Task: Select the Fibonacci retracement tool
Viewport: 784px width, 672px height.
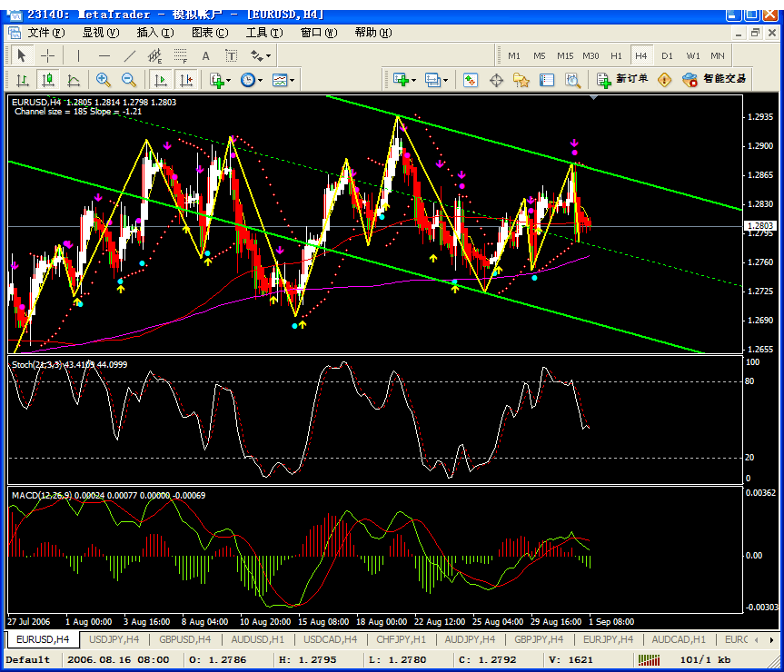Action: click(181, 55)
